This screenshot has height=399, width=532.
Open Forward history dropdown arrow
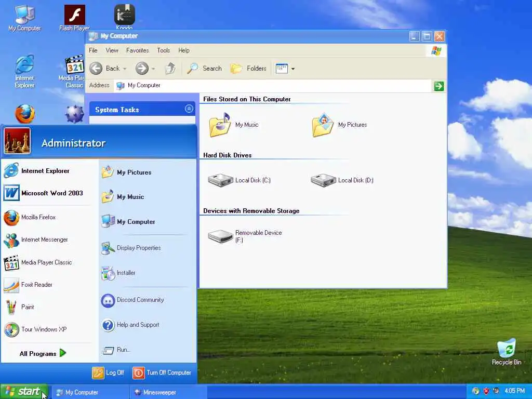click(153, 69)
